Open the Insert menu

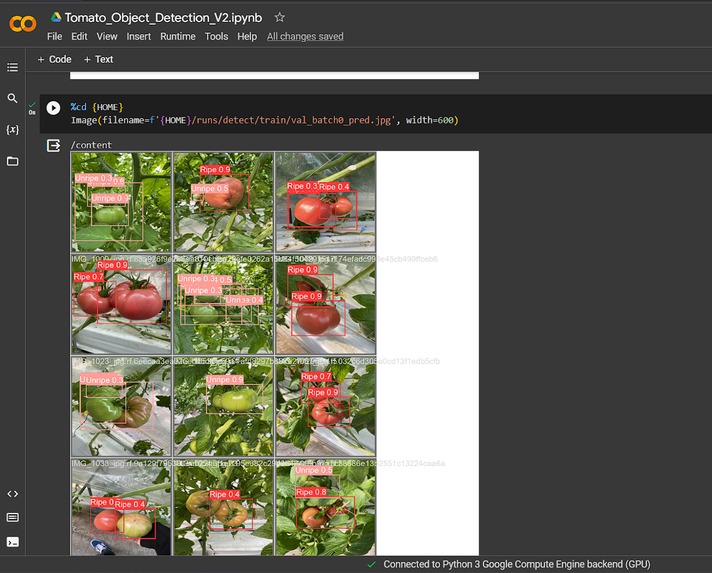pyautogui.click(x=138, y=36)
